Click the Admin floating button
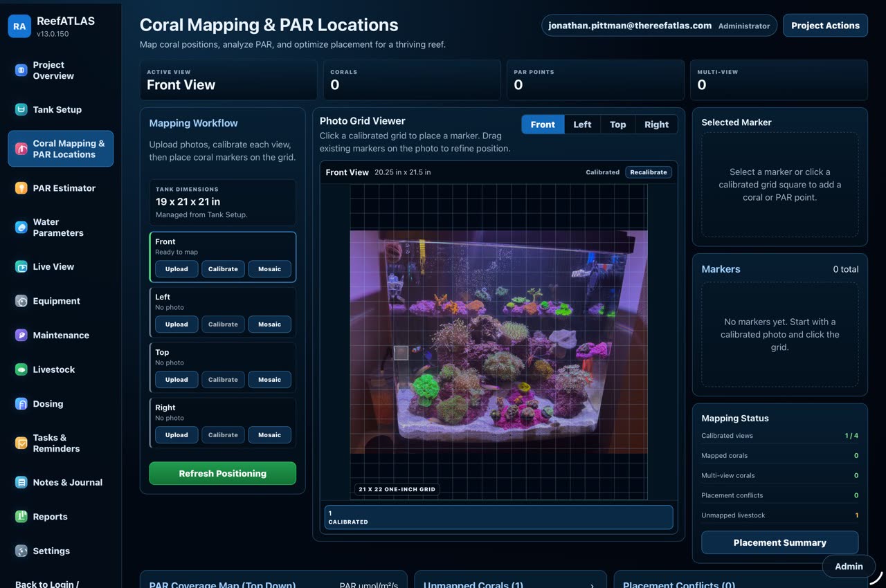Image resolution: width=886 pixels, height=588 pixels. tap(849, 566)
